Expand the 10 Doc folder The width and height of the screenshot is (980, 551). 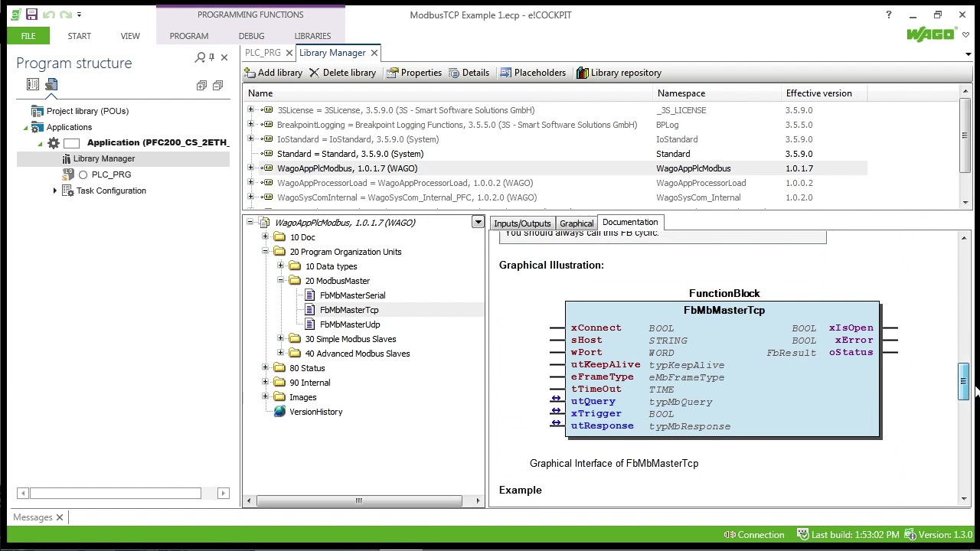tap(266, 237)
